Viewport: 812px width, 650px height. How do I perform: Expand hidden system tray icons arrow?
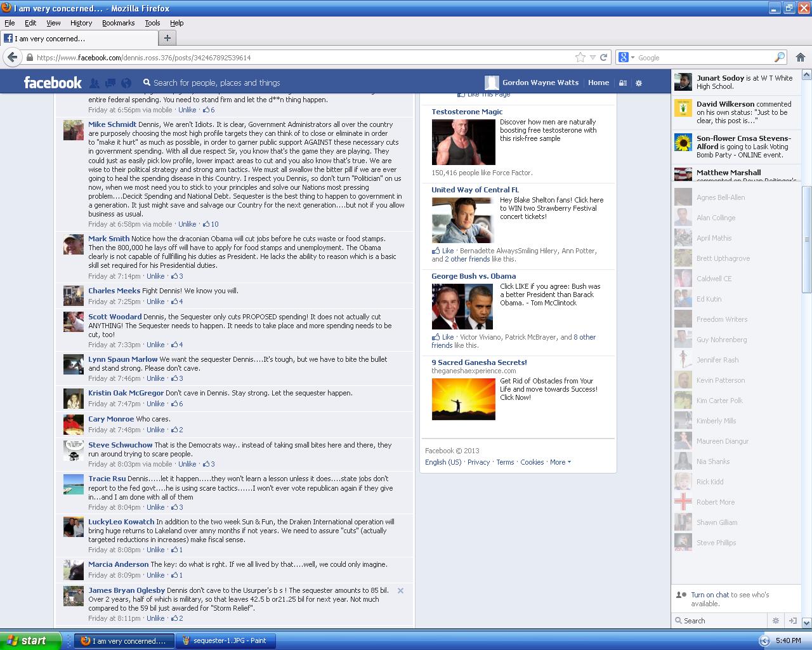pyautogui.click(x=764, y=640)
